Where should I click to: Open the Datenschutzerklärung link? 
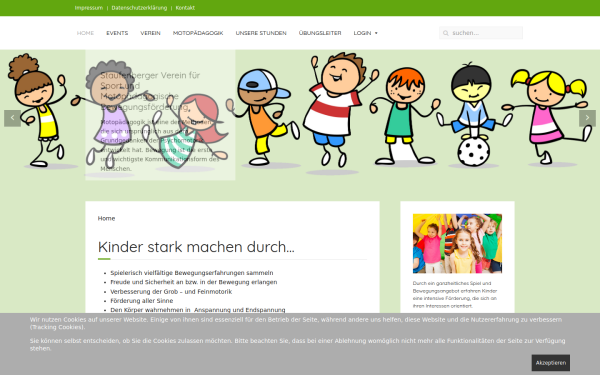tap(139, 8)
